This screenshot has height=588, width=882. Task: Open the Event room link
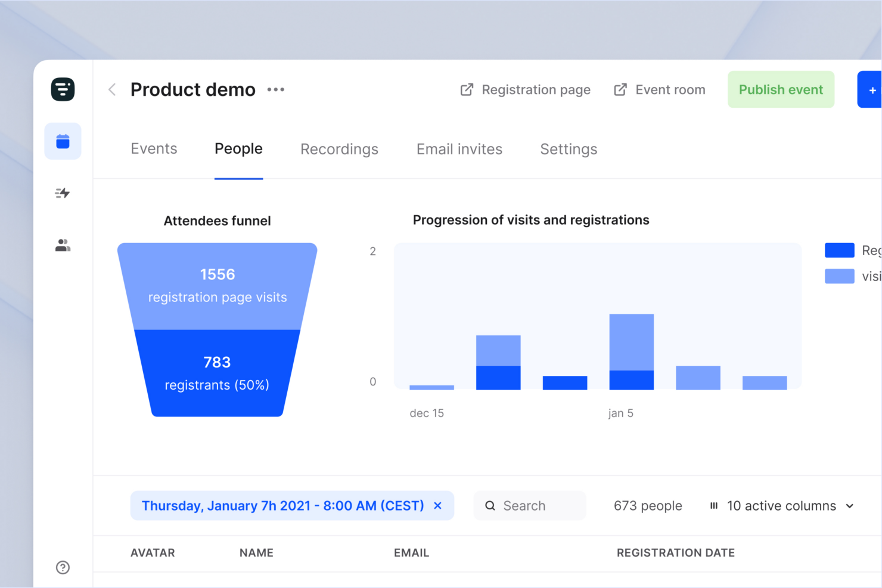(660, 90)
